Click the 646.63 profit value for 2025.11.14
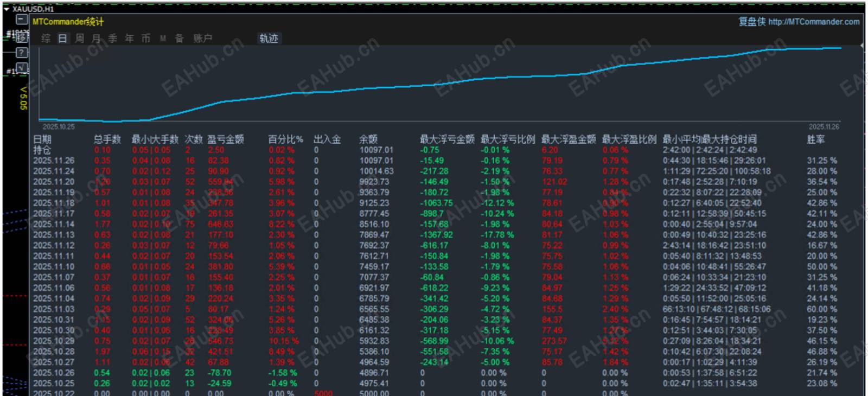 click(220, 224)
